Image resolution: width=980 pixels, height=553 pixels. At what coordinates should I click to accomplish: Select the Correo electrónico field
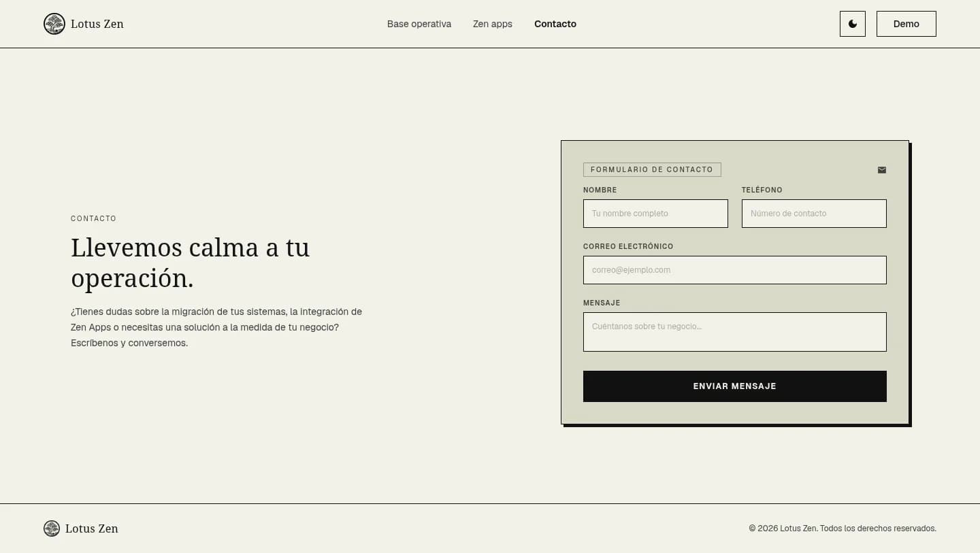coord(735,270)
